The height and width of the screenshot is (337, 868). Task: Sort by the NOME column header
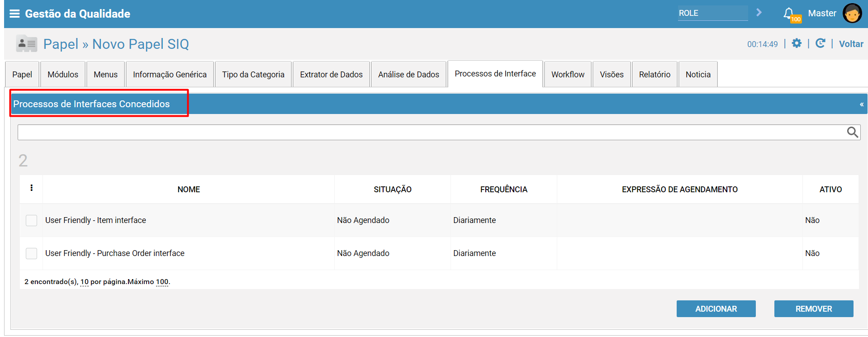tap(189, 189)
